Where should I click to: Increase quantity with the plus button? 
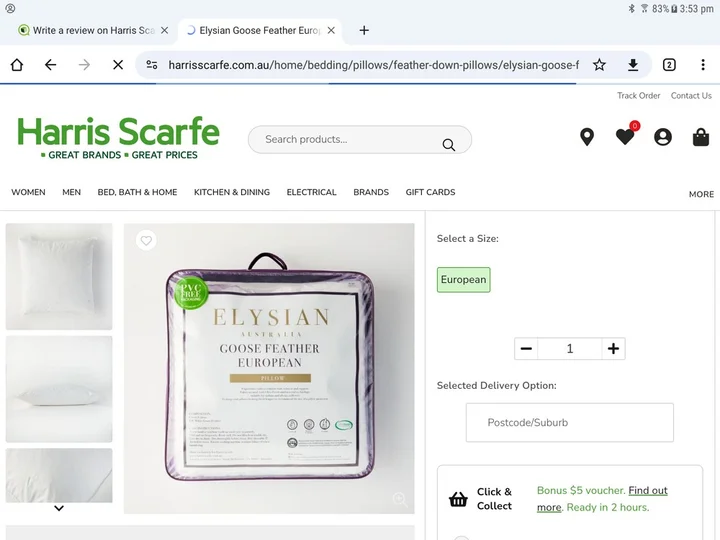tap(613, 349)
